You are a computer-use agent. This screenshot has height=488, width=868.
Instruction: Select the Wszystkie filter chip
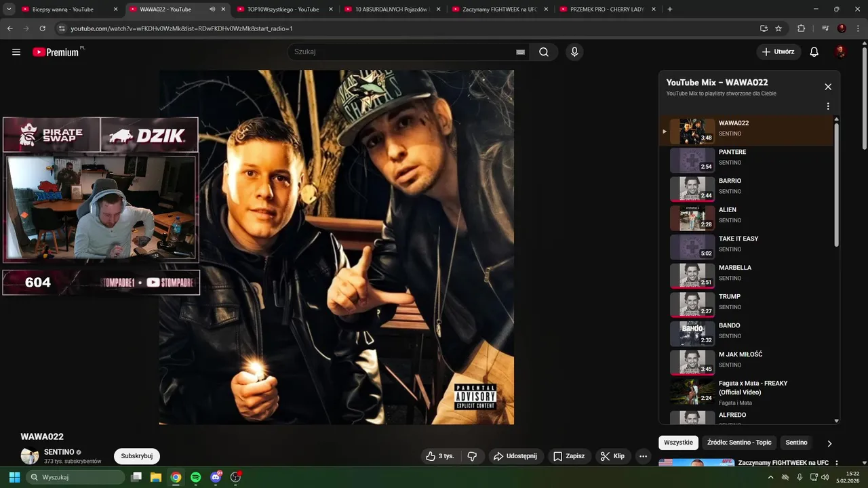(678, 443)
